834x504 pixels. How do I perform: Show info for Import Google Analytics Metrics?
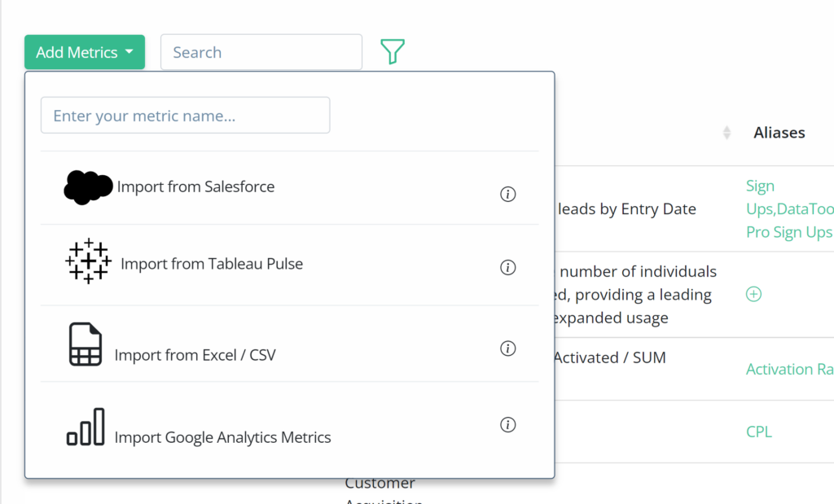508,425
